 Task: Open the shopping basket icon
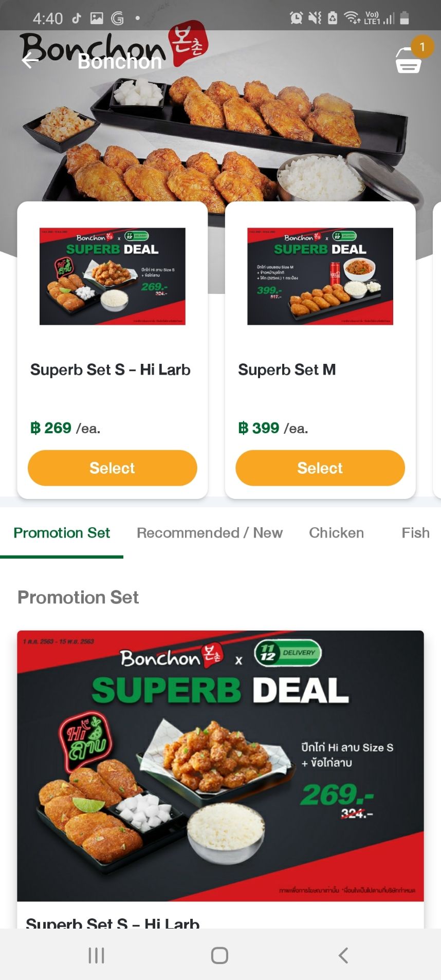click(x=408, y=61)
